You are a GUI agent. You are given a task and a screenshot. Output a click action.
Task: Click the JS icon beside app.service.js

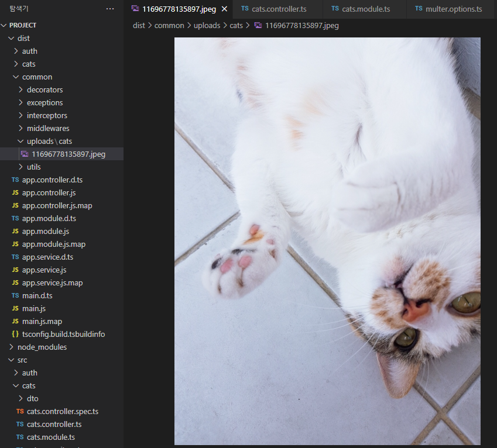[x=15, y=270]
